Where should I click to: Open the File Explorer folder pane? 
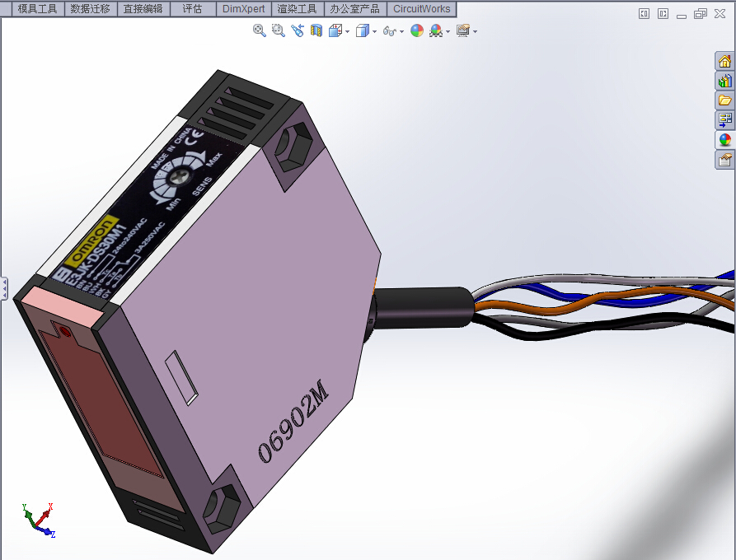(x=724, y=100)
